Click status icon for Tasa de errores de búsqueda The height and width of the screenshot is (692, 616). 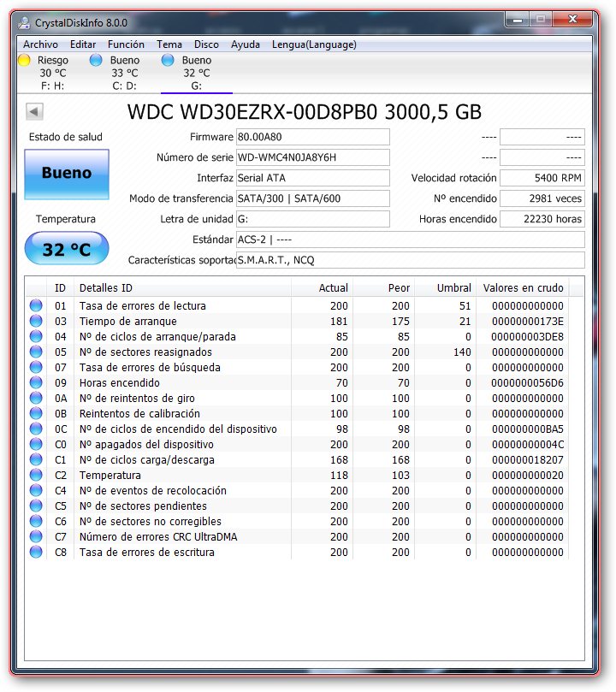point(36,367)
